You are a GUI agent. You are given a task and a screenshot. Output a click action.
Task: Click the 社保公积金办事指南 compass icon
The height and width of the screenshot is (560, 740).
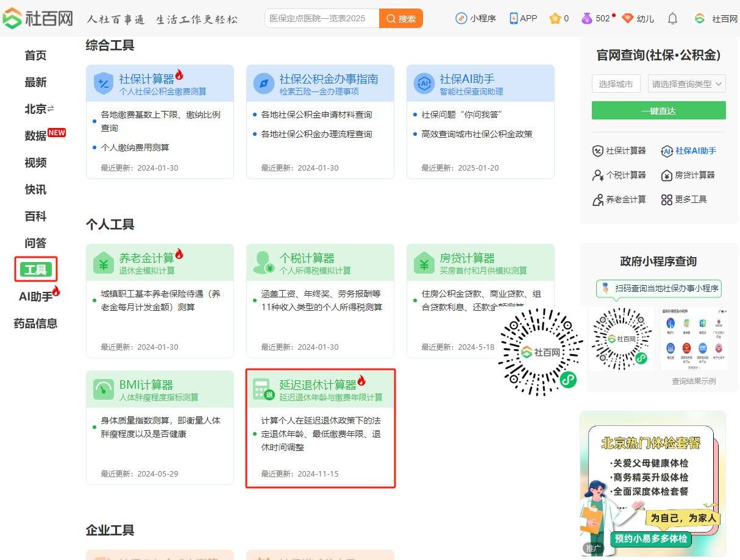(x=263, y=83)
